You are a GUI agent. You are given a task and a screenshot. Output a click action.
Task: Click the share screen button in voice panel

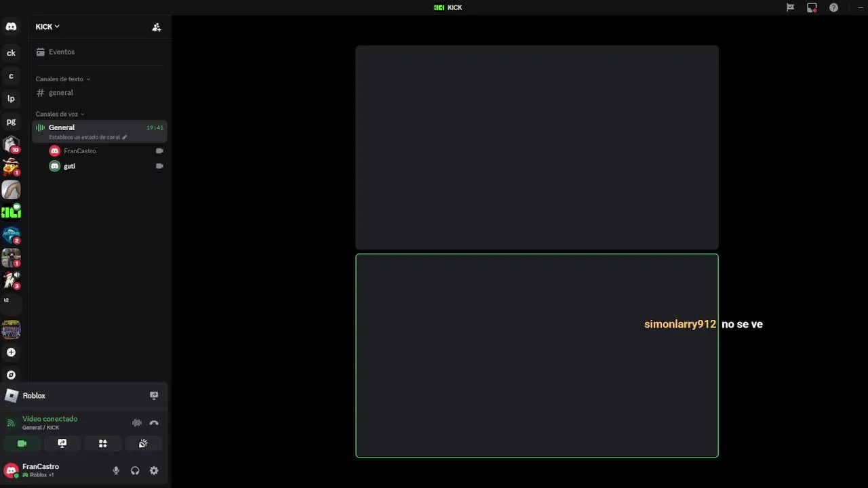62,443
